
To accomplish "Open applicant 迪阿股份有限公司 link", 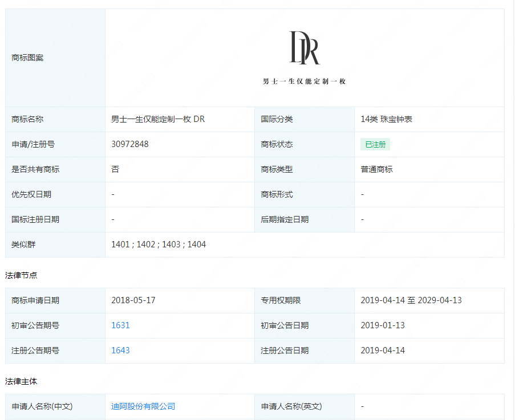I will 143,406.
